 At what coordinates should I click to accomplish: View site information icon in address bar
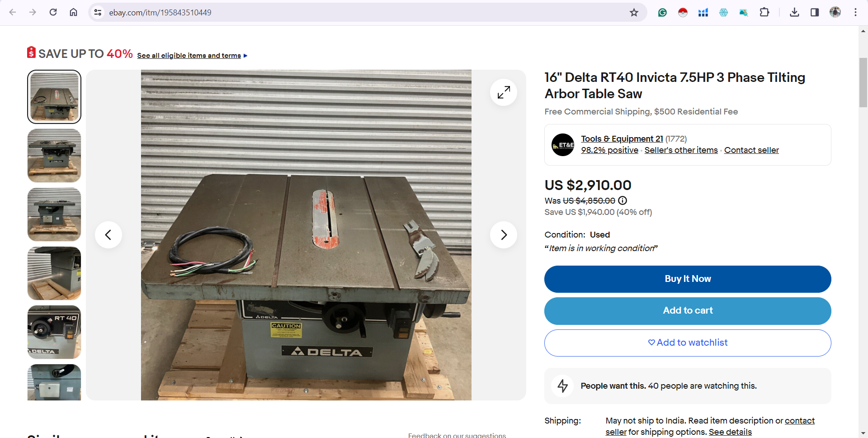click(x=98, y=12)
